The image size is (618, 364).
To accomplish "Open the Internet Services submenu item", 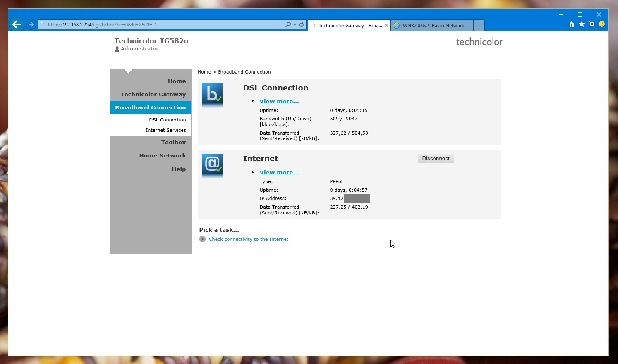I will pyautogui.click(x=165, y=130).
